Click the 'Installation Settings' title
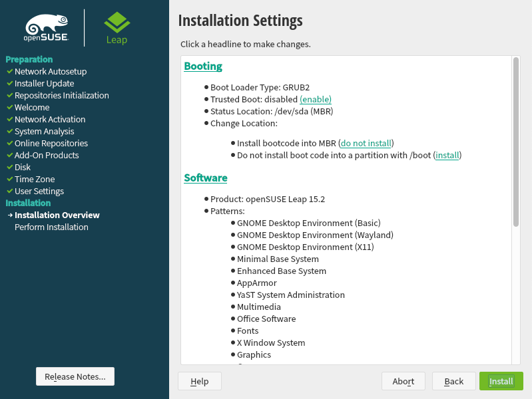The height and width of the screenshot is (399, 532). pyautogui.click(x=240, y=21)
